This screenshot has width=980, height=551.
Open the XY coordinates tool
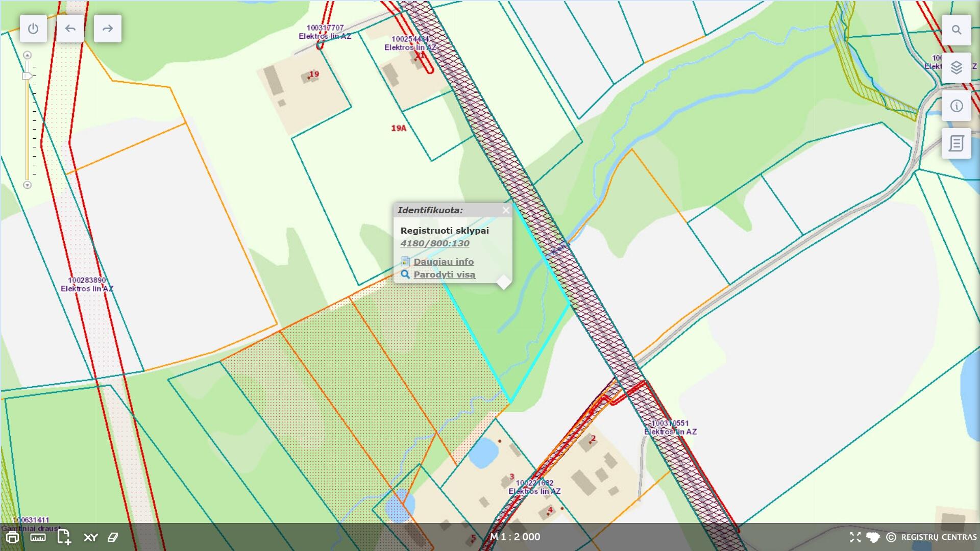[x=90, y=537]
